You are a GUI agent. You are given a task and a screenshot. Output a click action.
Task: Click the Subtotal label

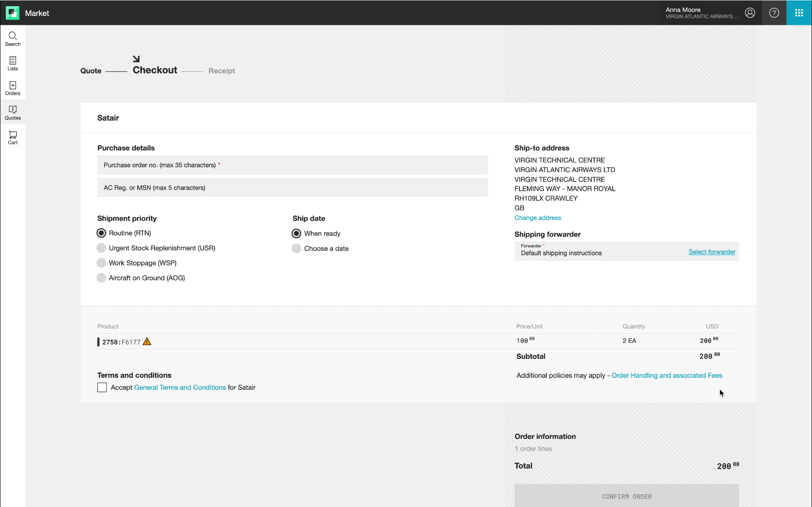[x=531, y=357]
